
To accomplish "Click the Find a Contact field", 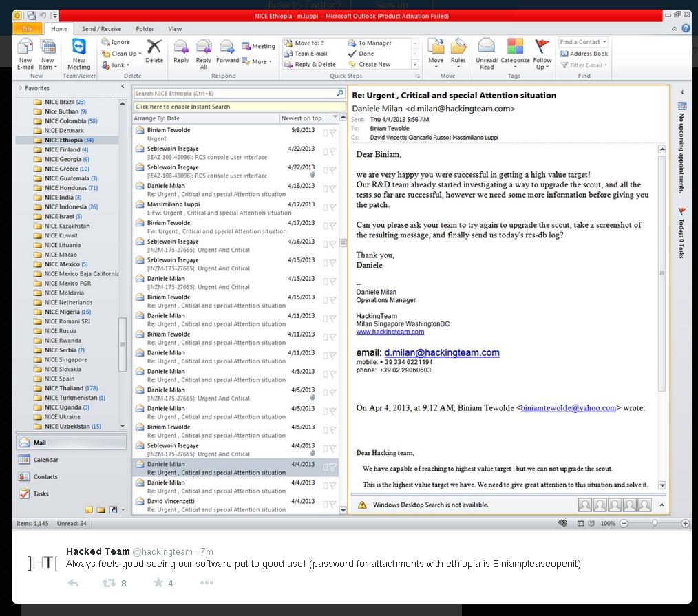I will [x=583, y=42].
